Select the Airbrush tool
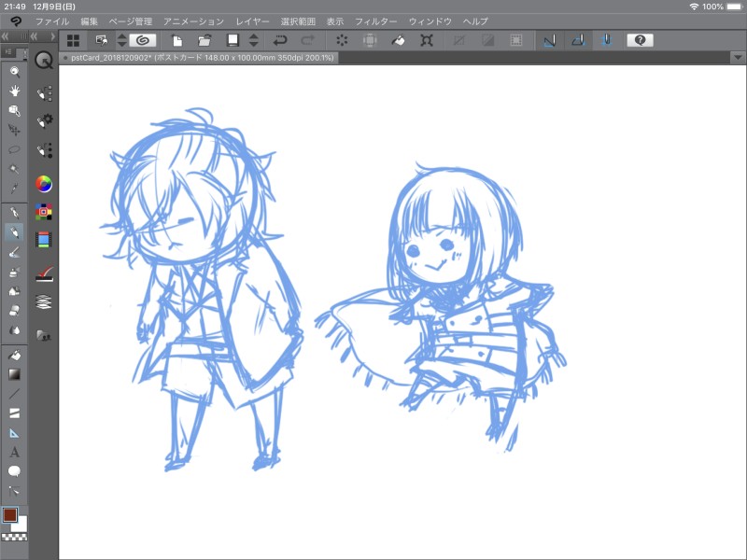This screenshot has width=747, height=560. click(x=15, y=272)
